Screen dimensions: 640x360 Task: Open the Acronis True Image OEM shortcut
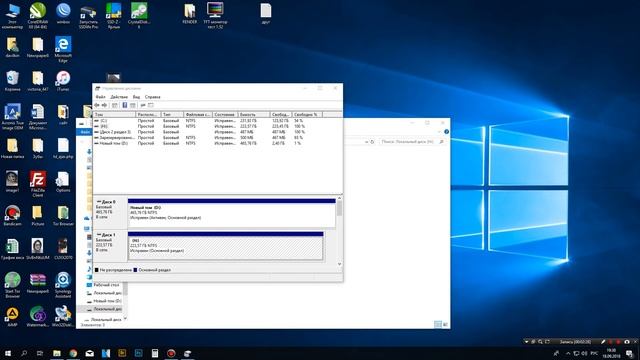tap(12, 116)
